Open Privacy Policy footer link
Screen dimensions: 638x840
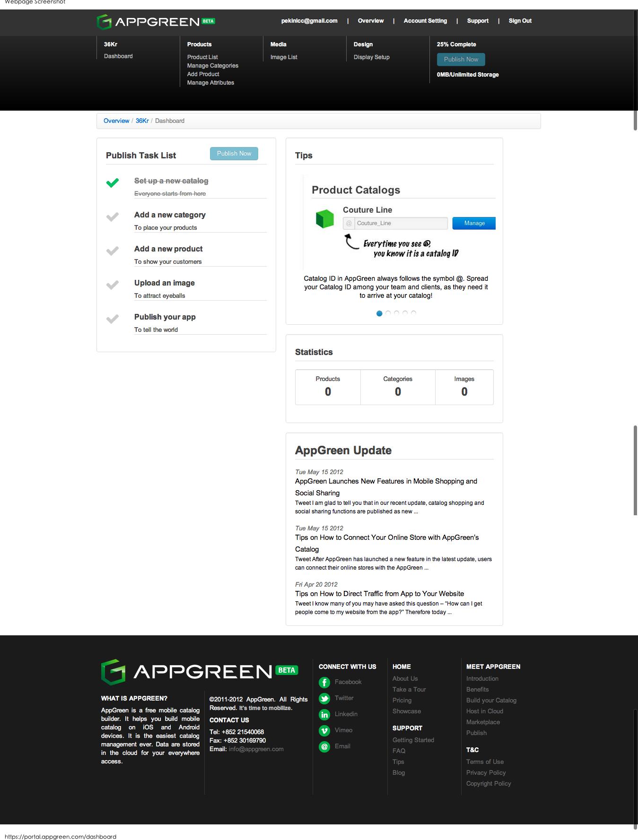click(486, 773)
